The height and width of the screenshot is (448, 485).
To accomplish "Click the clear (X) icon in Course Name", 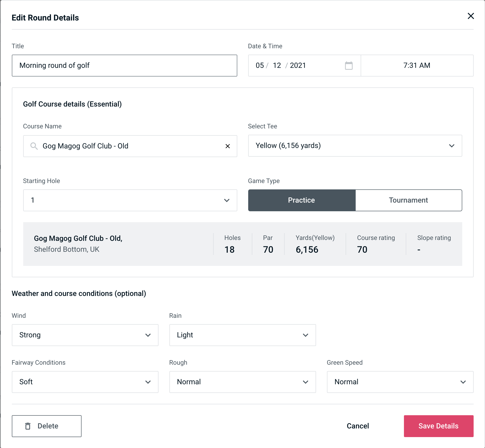I will [228, 146].
